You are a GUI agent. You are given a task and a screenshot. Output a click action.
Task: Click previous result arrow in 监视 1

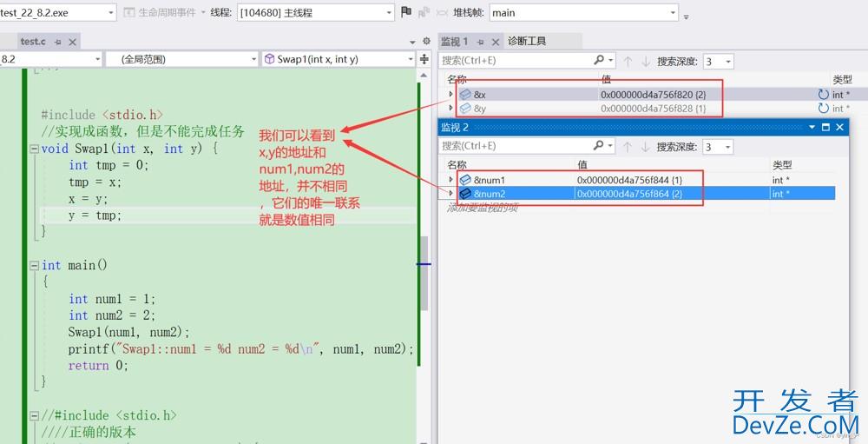[628, 61]
